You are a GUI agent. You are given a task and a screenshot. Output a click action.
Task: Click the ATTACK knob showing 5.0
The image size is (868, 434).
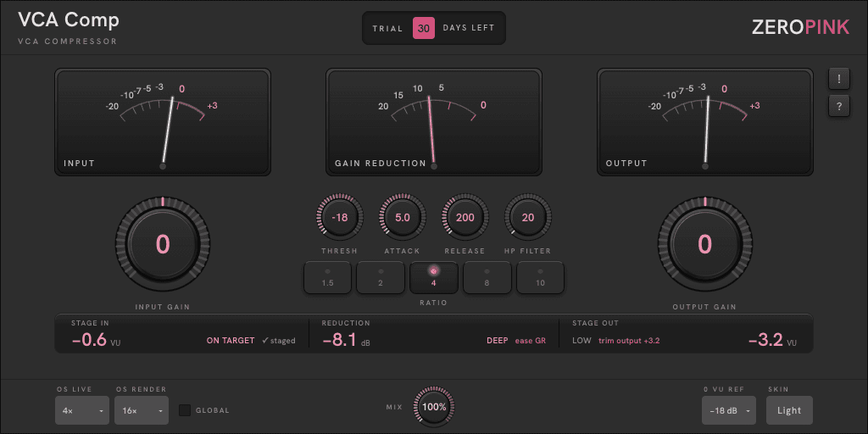coord(403,217)
